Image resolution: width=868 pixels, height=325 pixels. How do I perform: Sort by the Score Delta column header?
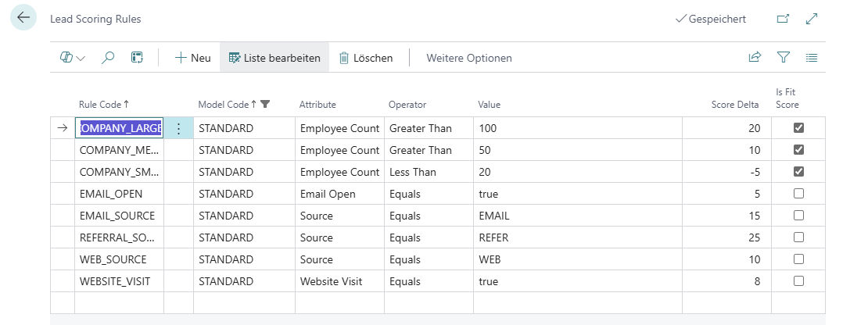tap(735, 105)
